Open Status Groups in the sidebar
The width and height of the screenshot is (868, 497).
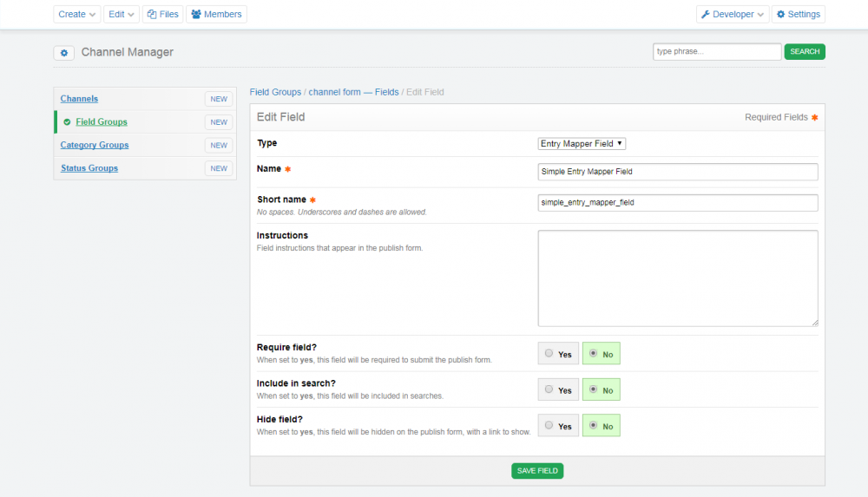coord(89,168)
